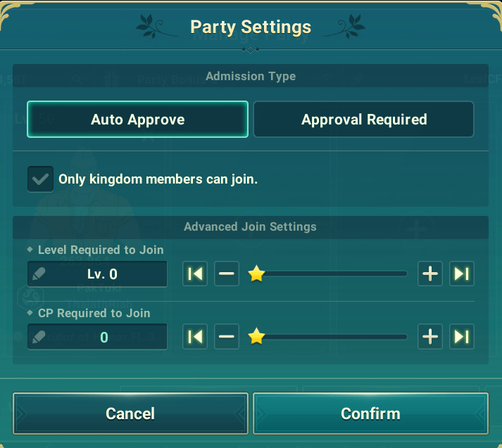Toggle Only kingdom members can join checkbox
The image size is (502, 448).
40,179
